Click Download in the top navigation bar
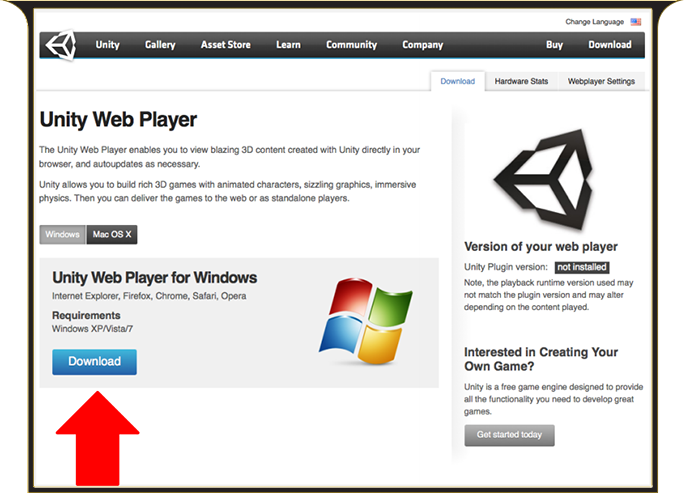 (609, 45)
